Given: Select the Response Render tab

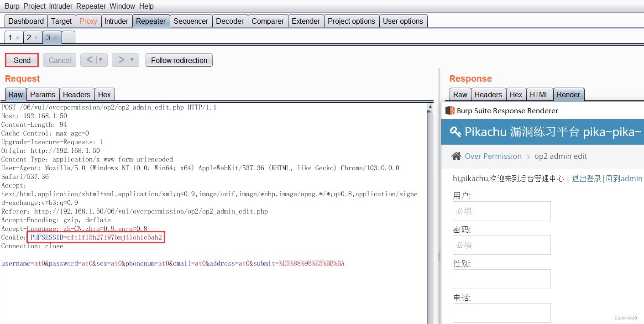Looking at the screenshot, I should [568, 94].
